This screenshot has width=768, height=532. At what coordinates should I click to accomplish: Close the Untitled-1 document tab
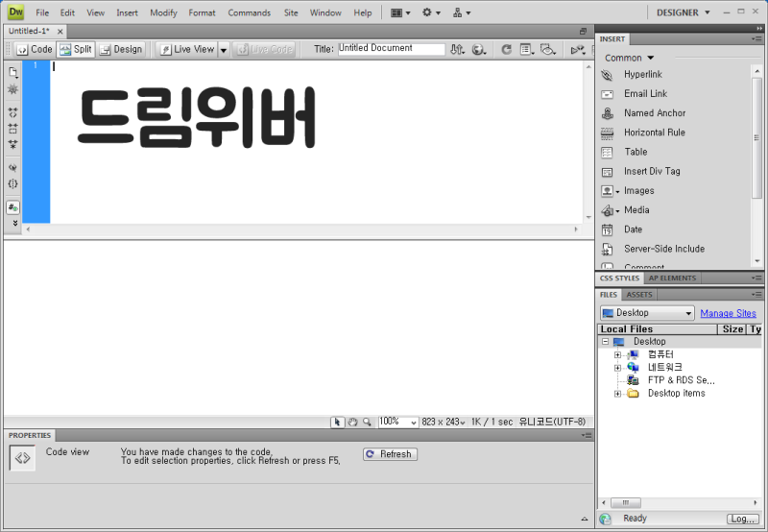pos(60,32)
